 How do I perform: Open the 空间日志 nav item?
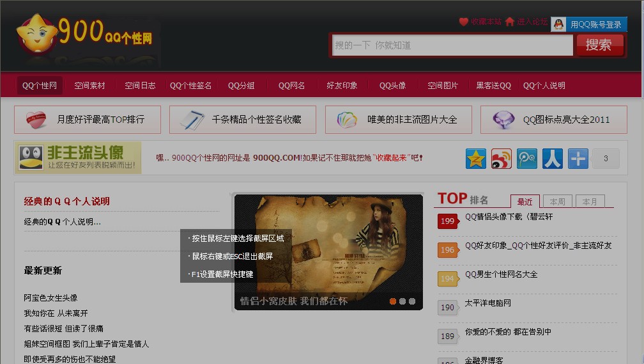[x=140, y=86]
